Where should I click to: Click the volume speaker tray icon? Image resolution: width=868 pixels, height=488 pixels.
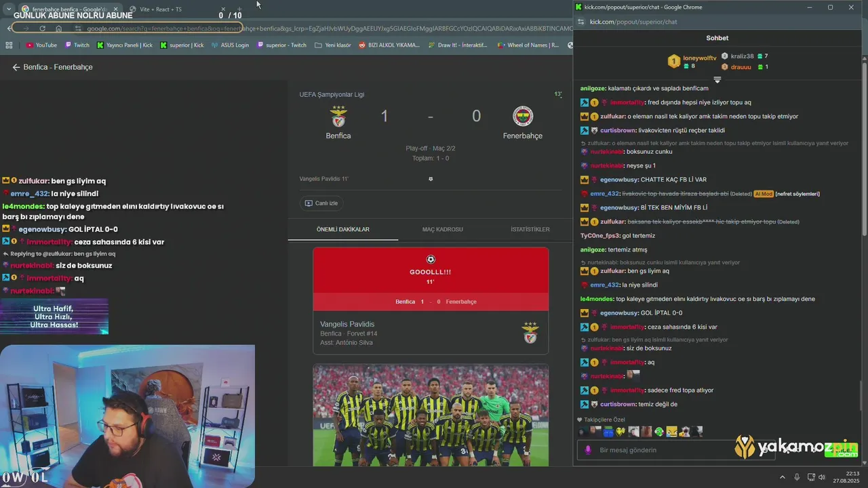click(822, 477)
